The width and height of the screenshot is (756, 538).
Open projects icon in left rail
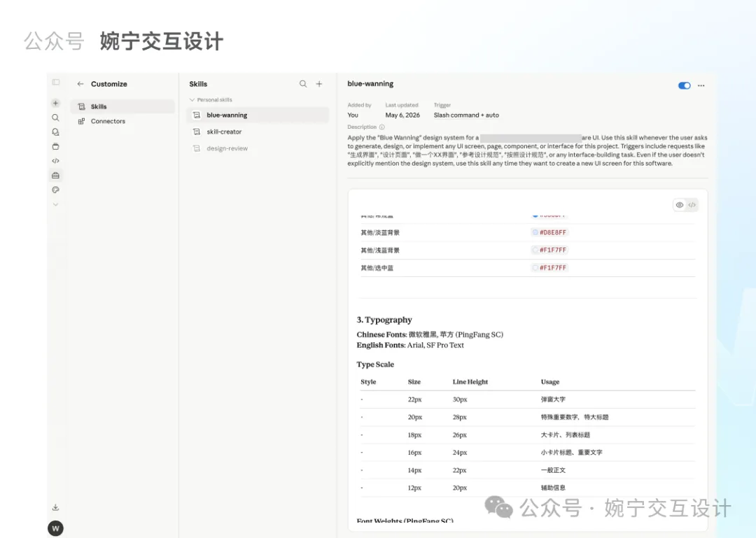pyautogui.click(x=55, y=146)
